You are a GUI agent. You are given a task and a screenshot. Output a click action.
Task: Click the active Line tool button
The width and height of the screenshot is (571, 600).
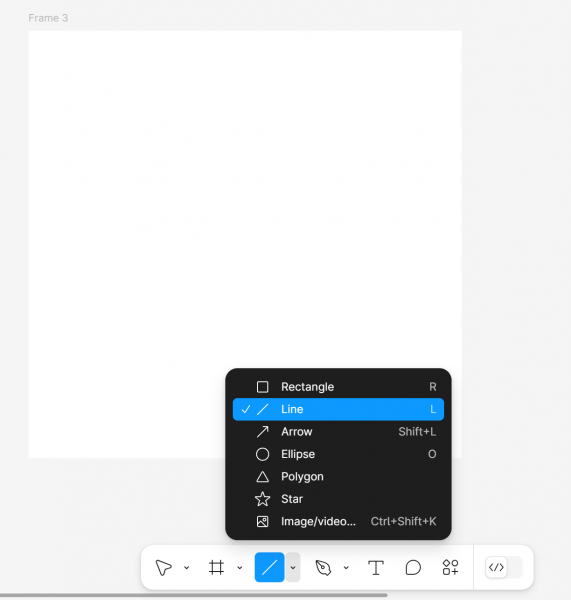click(x=269, y=567)
